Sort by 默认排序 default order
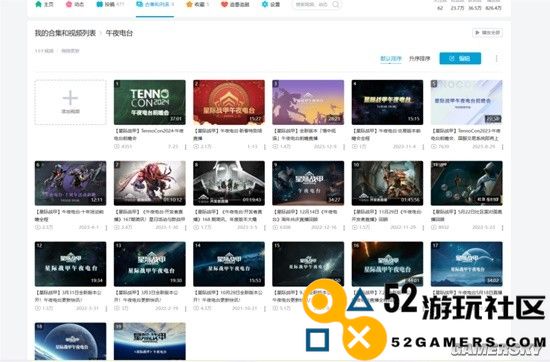This screenshot has width=550, height=362. pyautogui.click(x=391, y=59)
